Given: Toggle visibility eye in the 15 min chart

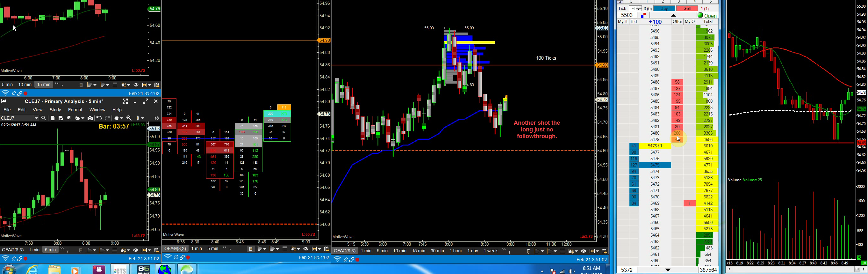Looking at the screenshot, I should 136,85.
